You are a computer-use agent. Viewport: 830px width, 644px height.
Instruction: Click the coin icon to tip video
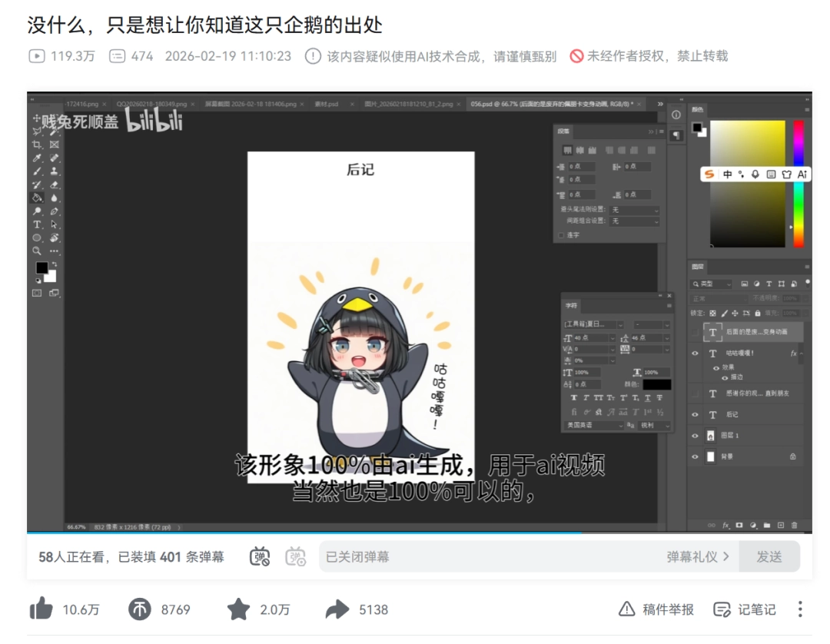point(139,609)
